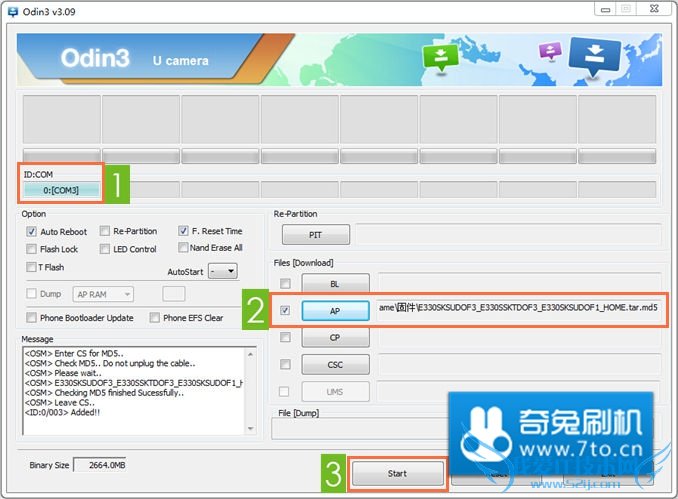Viewport: 678px width, 499px height.
Task: Click the CSC file button
Action: tap(335, 365)
